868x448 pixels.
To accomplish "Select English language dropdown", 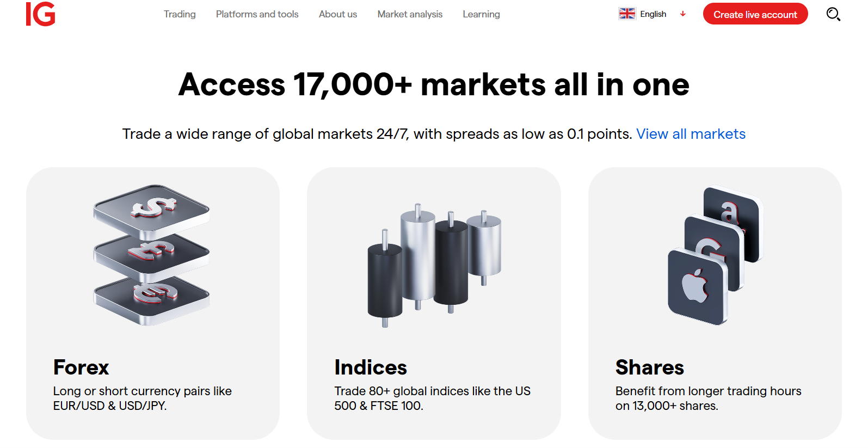I will (x=652, y=14).
